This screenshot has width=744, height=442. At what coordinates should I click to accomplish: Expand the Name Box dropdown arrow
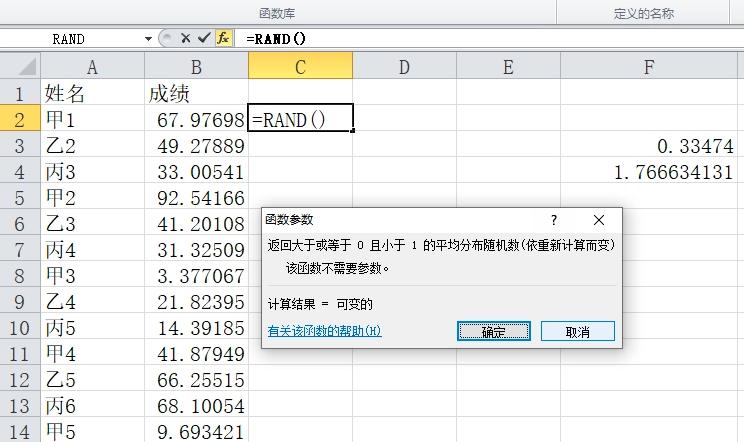(149, 38)
